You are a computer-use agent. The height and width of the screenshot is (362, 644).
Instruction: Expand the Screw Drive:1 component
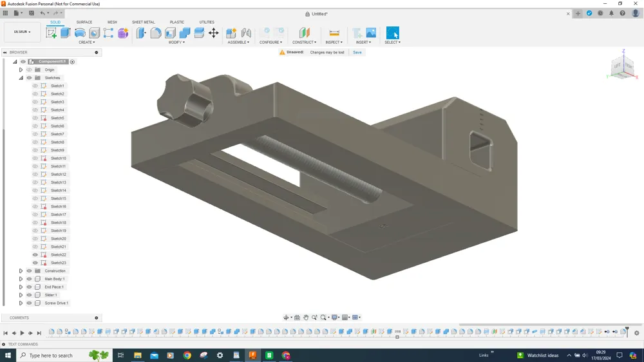point(21,303)
